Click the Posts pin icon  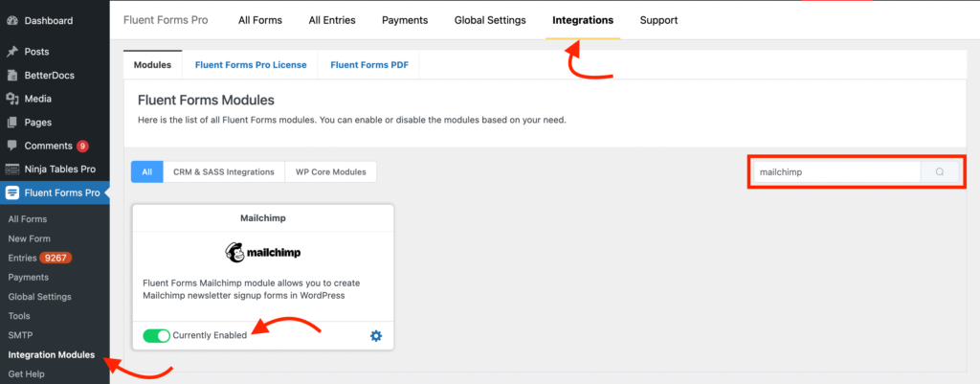click(11, 52)
